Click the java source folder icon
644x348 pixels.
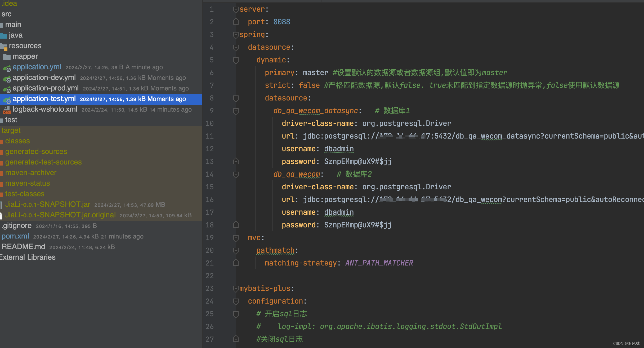coord(3,36)
